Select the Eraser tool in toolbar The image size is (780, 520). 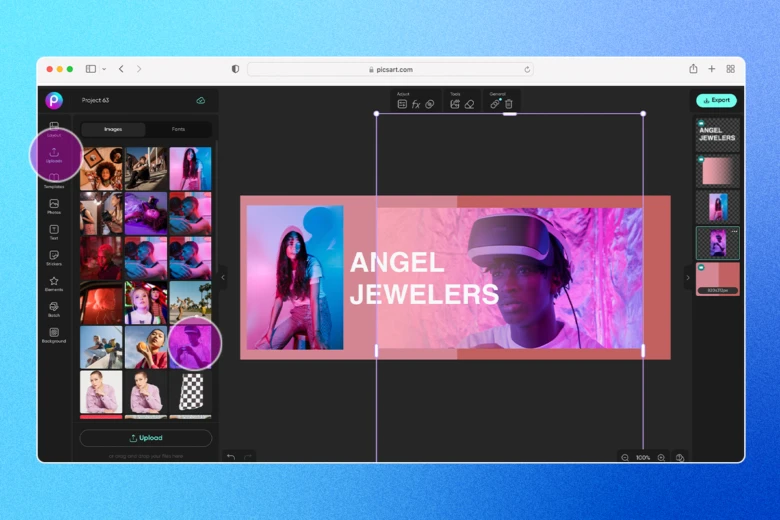click(469, 104)
